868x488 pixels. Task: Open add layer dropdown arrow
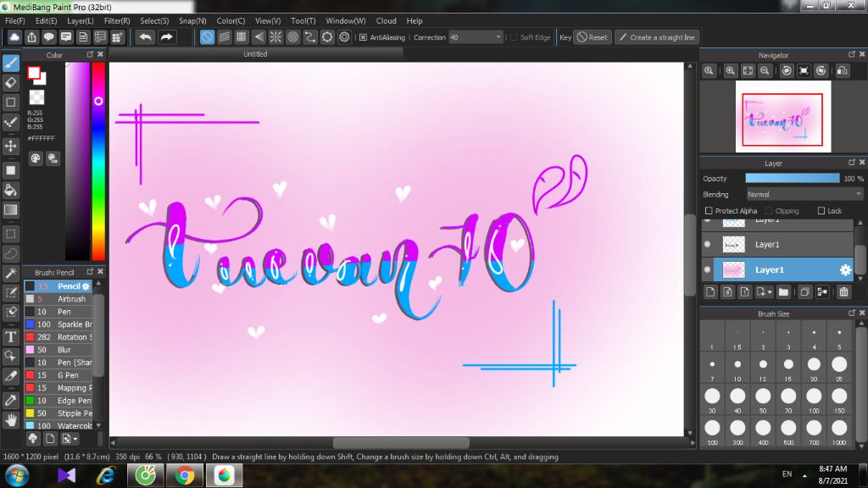(x=770, y=292)
